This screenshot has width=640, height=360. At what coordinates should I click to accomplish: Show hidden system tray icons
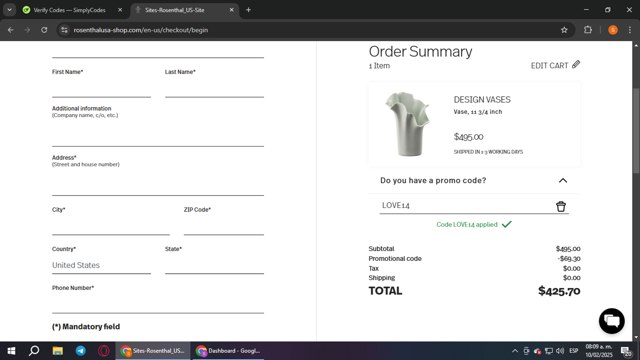[515, 351]
